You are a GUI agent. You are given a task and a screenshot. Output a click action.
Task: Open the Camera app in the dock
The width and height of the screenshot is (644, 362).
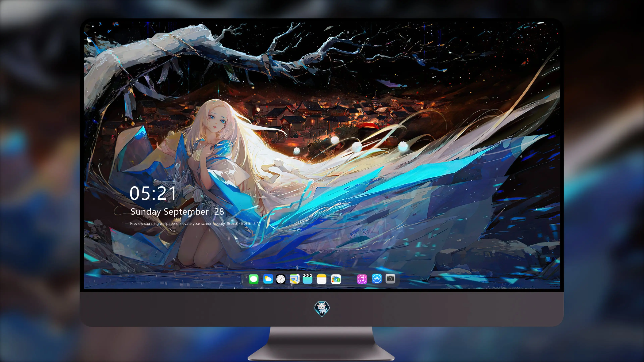coord(390,279)
